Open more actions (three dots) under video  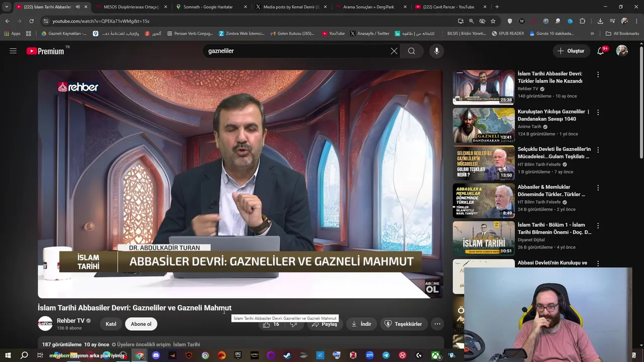coord(437,324)
